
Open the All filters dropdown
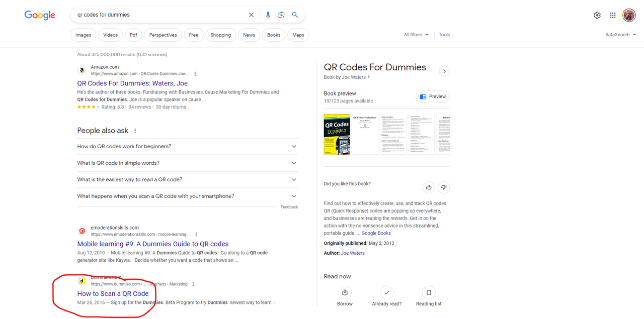416,35
